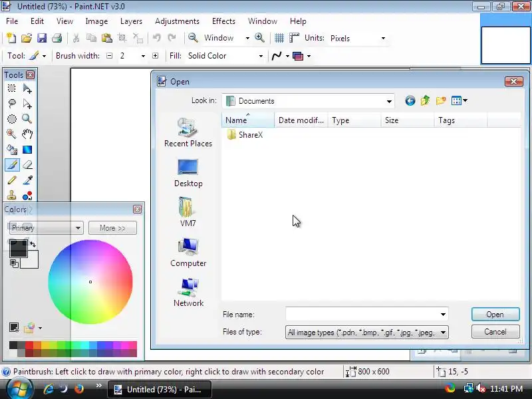Expand the File name dropdown arrow
The height and width of the screenshot is (399, 532).
click(443, 315)
